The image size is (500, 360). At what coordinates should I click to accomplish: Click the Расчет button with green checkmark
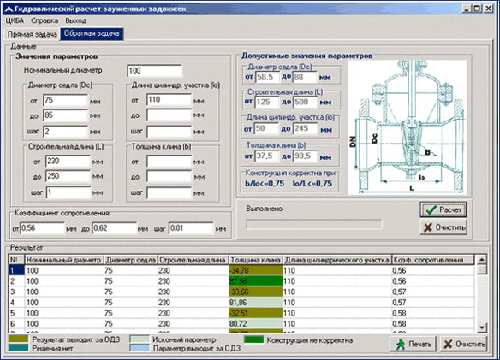443,210
